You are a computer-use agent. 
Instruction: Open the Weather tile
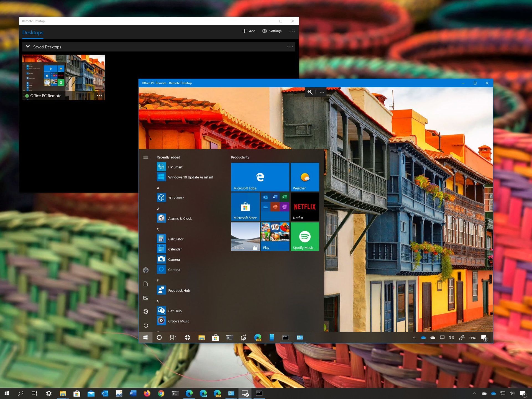(x=305, y=177)
